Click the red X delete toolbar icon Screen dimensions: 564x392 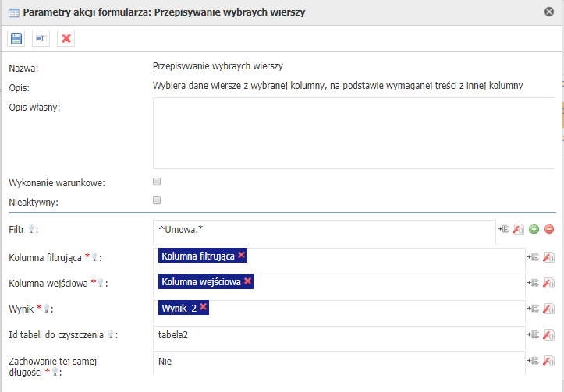(66, 38)
